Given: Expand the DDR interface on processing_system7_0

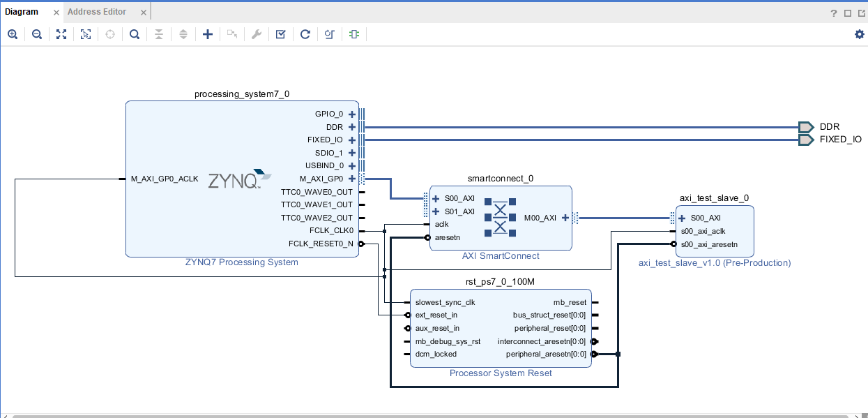Looking at the screenshot, I should tap(352, 127).
